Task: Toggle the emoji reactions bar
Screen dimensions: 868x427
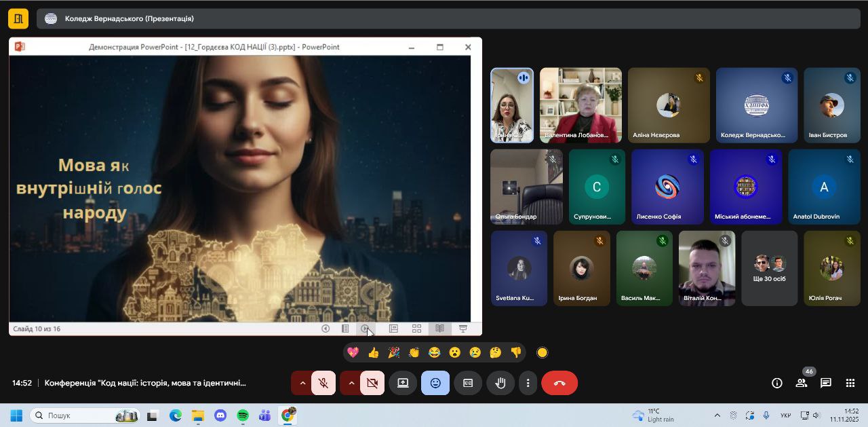Action: pyautogui.click(x=435, y=383)
